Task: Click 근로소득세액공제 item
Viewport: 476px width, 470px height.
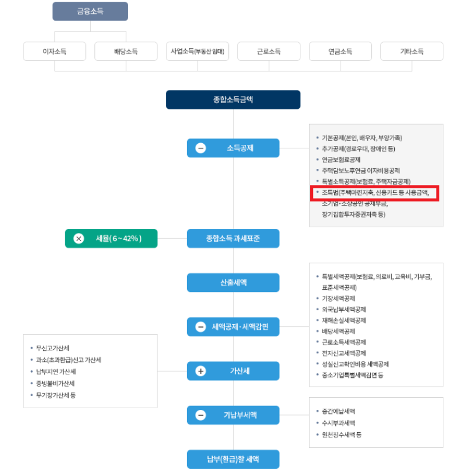Action: click(x=344, y=342)
